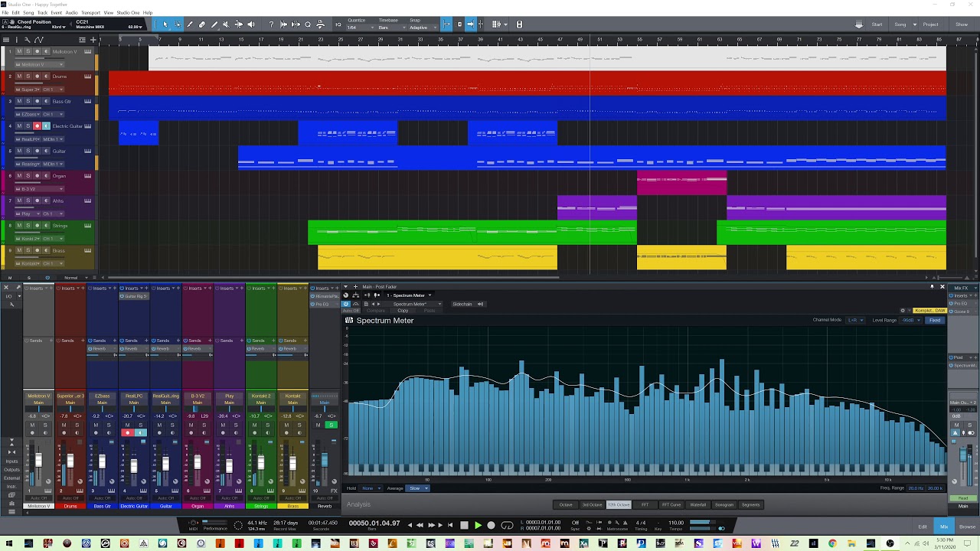
Task: Click the question mark help icon
Action: 271,24
